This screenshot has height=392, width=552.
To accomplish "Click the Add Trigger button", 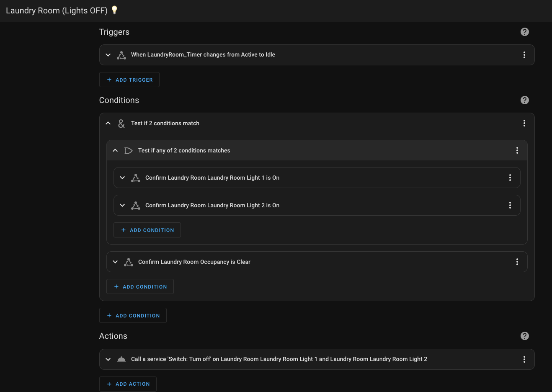I will 129,80.
